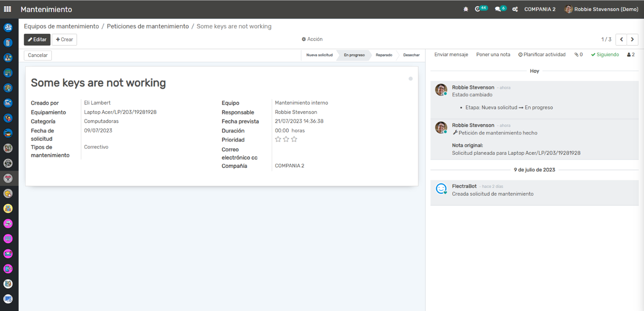Viewport: 644px width, 311px height.
Task: Toggle the Siguiendo follow status
Action: [x=605, y=55]
